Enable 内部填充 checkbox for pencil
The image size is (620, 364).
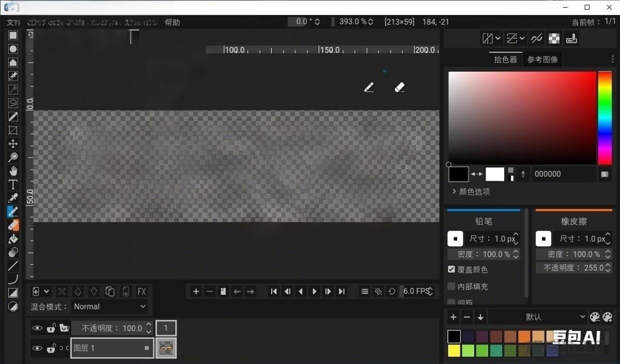pos(451,286)
